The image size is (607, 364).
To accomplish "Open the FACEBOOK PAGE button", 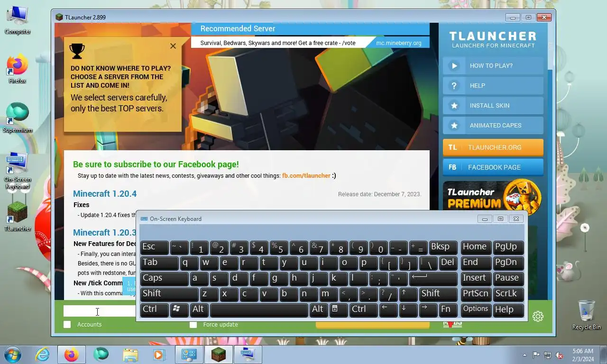I will (x=493, y=167).
